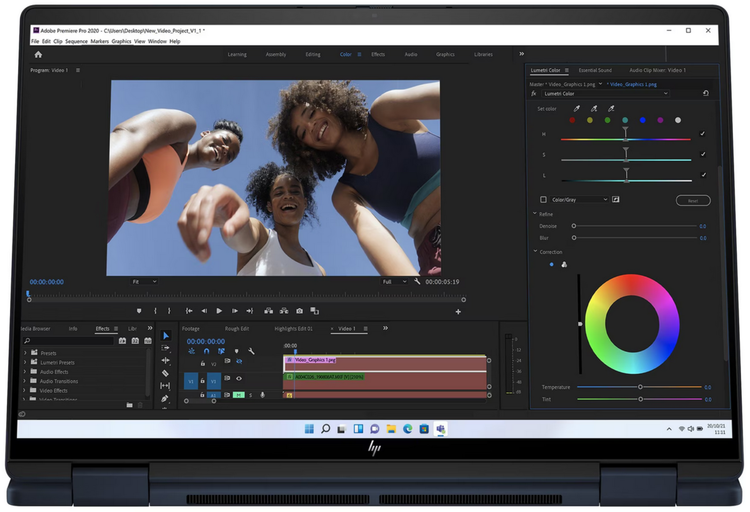
Task: Go to In point
Action: 189,311
